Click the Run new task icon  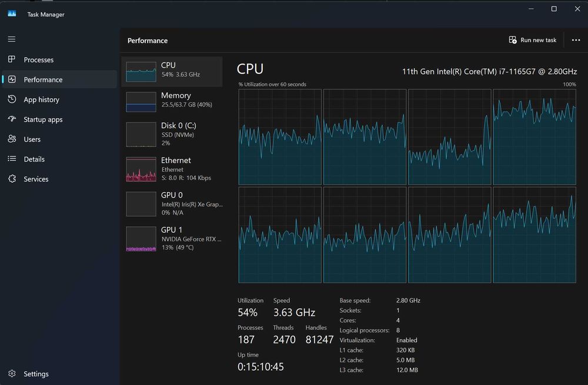point(513,40)
